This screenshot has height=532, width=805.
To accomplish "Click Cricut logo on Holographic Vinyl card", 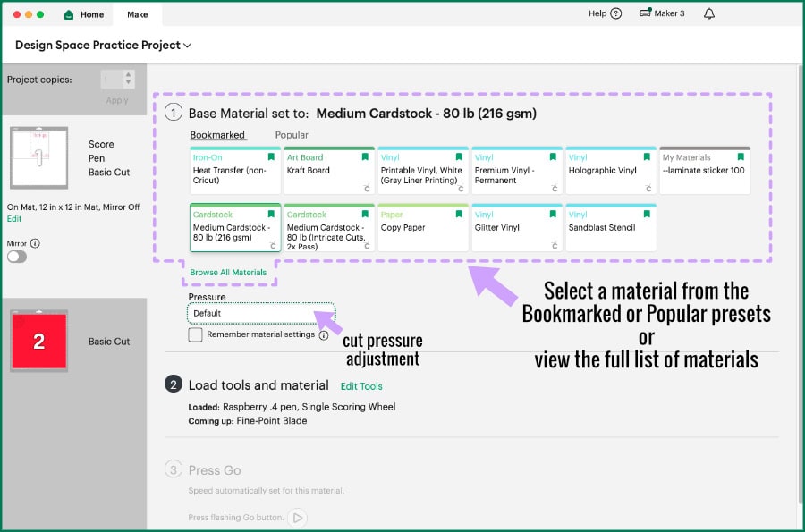I will [x=648, y=189].
